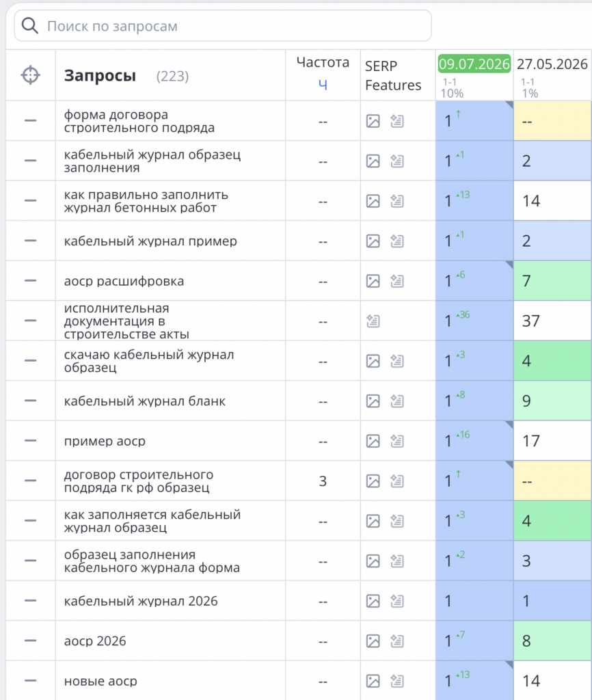The image size is (592, 700).
Task: Open image SERP icon for 'новые аоср'
Action: [x=373, y=681]
